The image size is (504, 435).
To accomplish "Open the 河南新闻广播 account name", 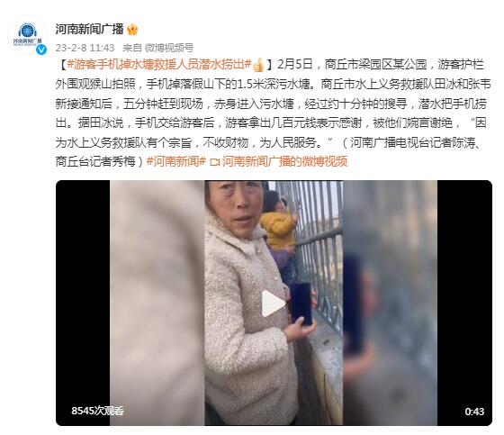I will pos(89,29).
